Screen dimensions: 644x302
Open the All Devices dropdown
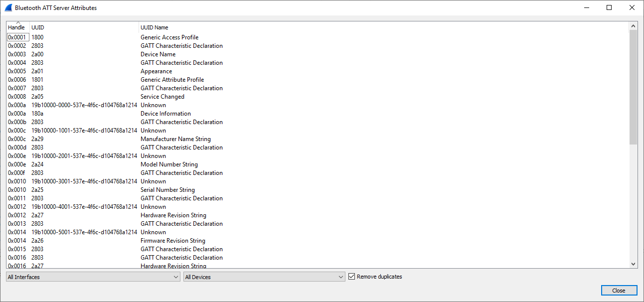tap(264, 277)
